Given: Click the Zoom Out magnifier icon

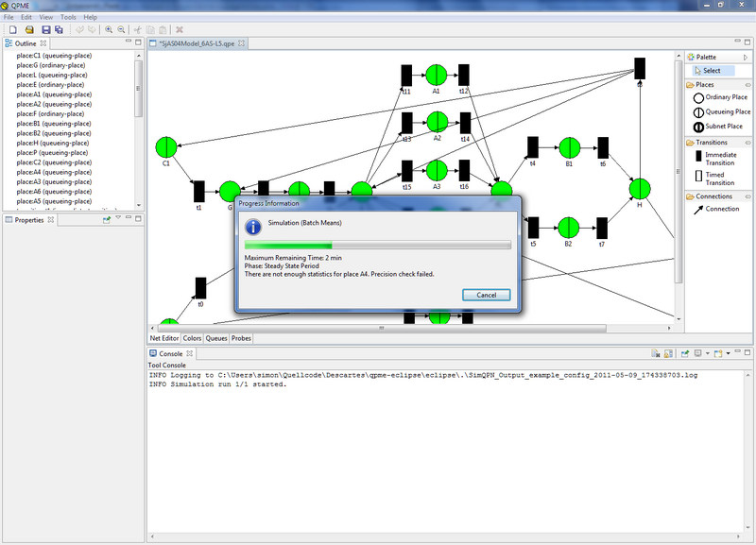Looking at the screenshot, I should [122, 30].
